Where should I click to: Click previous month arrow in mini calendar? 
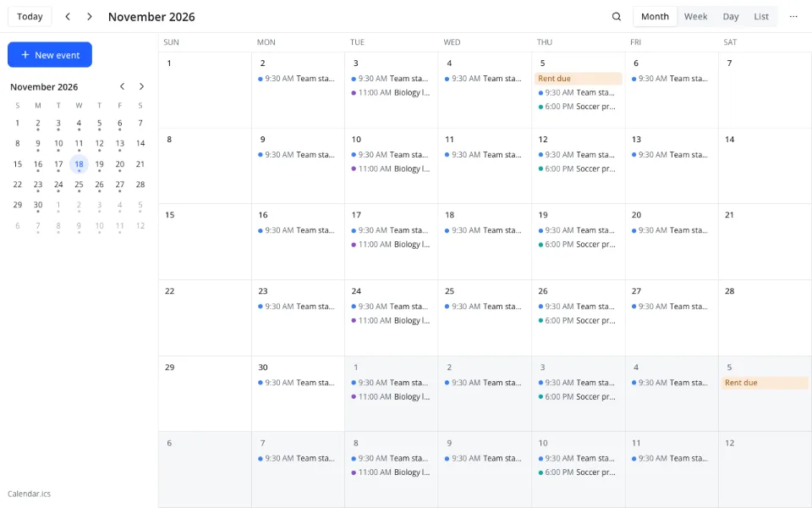(122, 86)
